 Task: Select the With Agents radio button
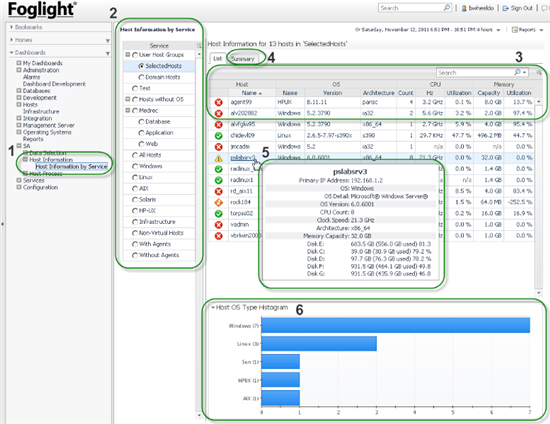click(x=135, y=244)
